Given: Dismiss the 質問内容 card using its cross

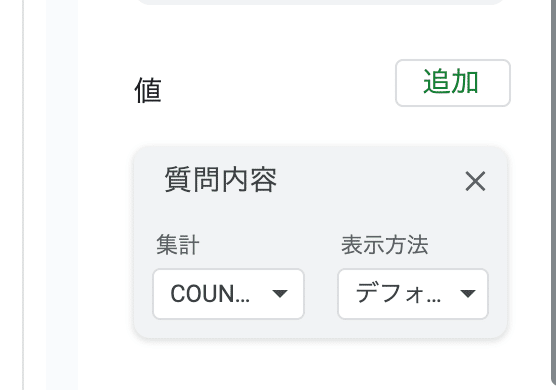Looking at the screenshot, I should 475,182.
